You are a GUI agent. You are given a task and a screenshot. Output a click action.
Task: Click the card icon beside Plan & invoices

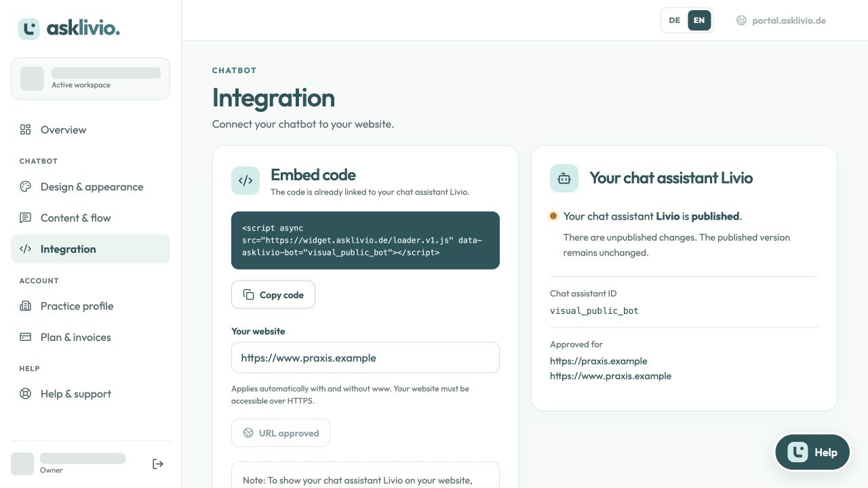click(x=25, y=337)
